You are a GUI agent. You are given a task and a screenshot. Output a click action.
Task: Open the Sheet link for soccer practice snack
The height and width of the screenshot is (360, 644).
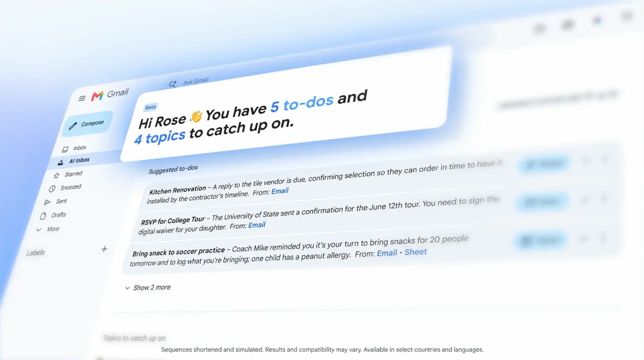point(415,252)
